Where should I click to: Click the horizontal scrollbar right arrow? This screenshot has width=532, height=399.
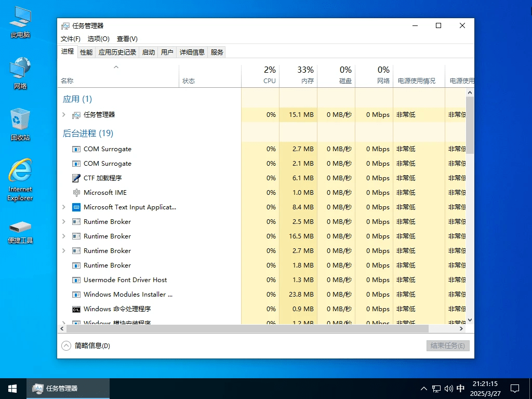tap(461, 328)
